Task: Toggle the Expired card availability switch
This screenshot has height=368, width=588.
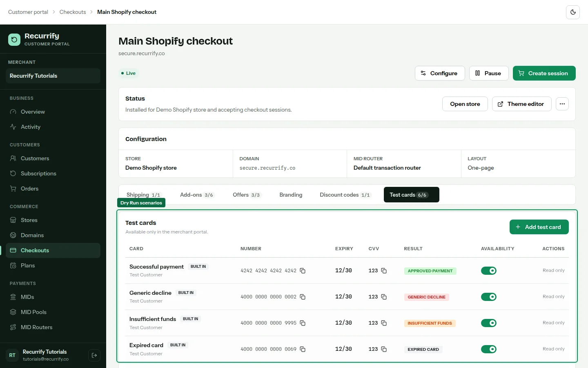Action: click(x=488, y=349)
